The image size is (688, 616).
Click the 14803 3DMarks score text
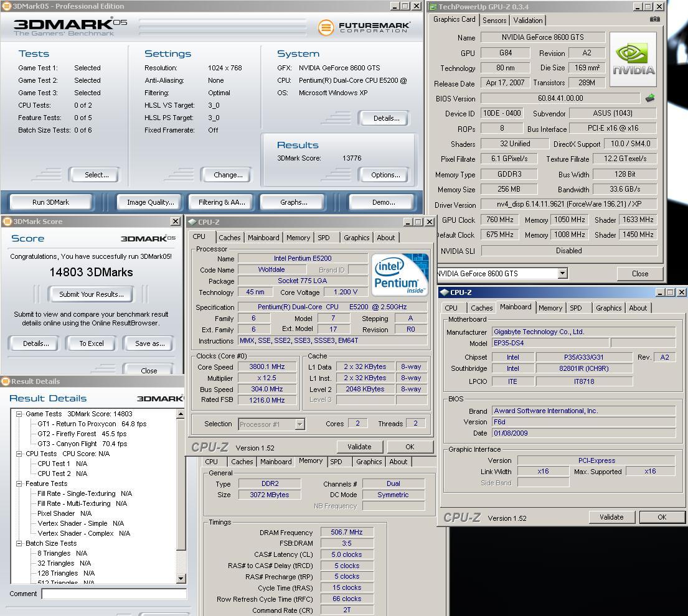point(92,273)
